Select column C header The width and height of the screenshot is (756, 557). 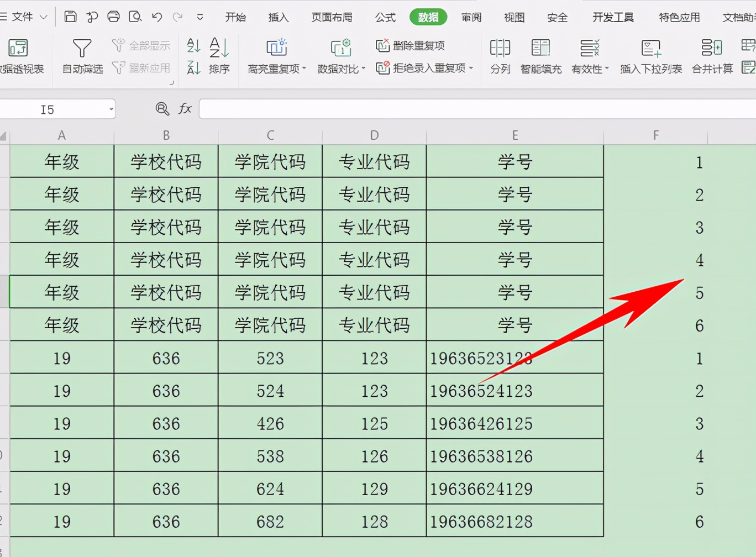pyautogui.click(x=270, y=135)
